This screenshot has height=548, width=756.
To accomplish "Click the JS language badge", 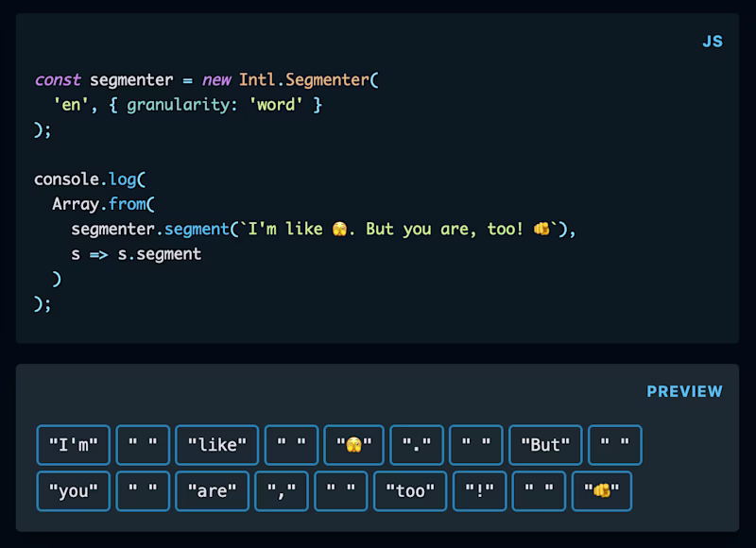I will (713, 41).
